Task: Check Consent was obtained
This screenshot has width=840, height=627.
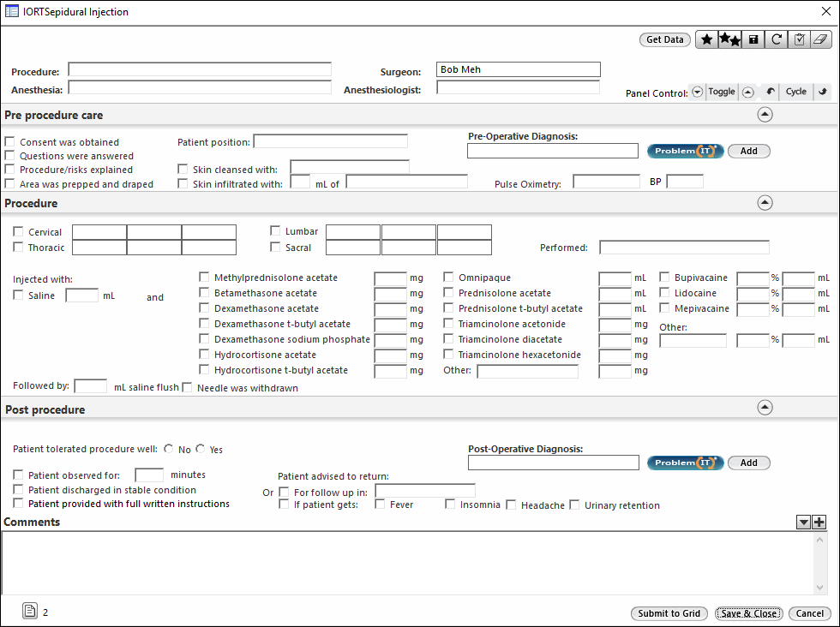Action: (9, 142)
